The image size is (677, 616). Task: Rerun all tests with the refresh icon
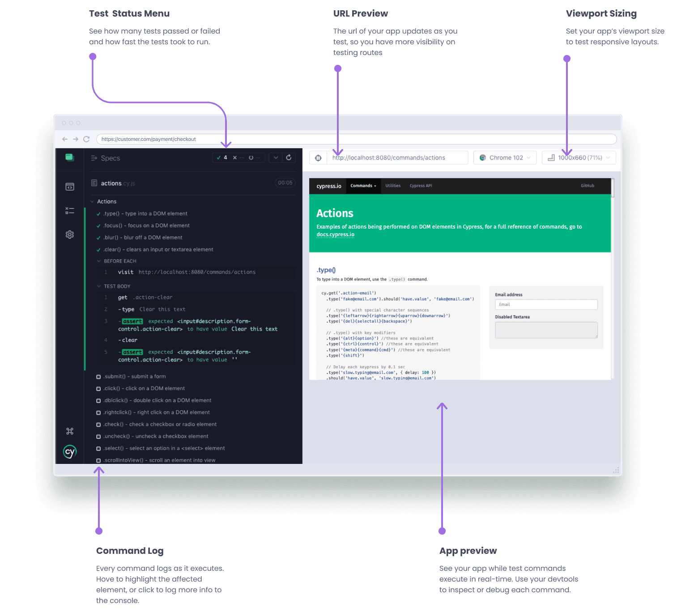click(x=289, y=157)
